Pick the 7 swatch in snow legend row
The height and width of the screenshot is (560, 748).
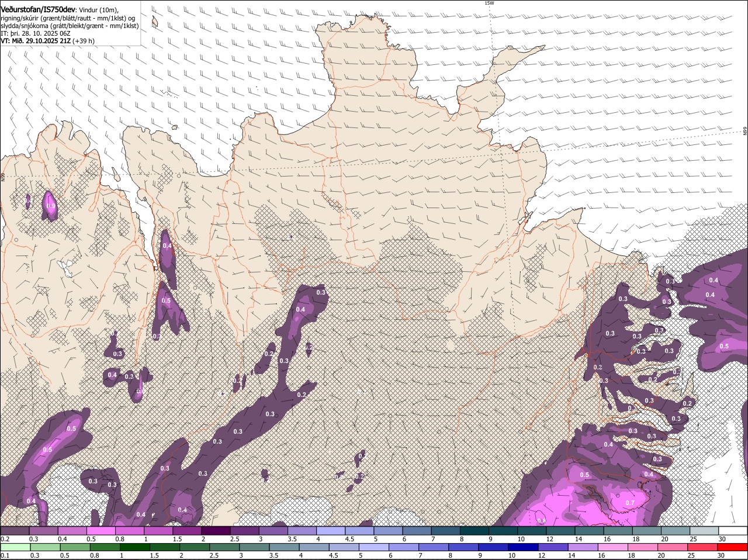[445, 530]
